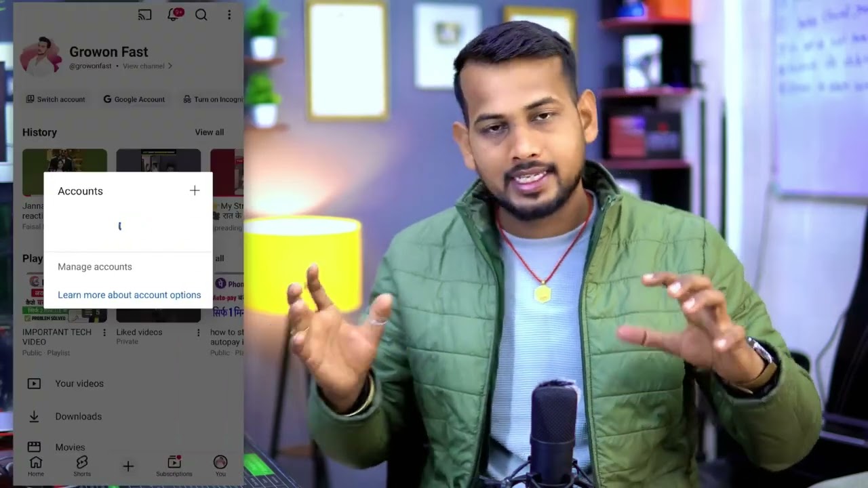
Task: Open the Shorts tab
Action: pyautogui.click(x=82, y=466)
